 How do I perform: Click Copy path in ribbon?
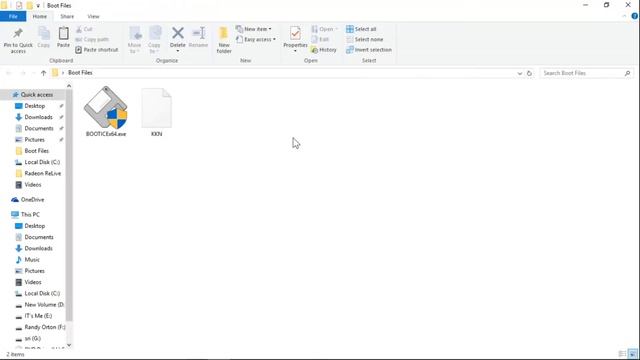[92, 40]
